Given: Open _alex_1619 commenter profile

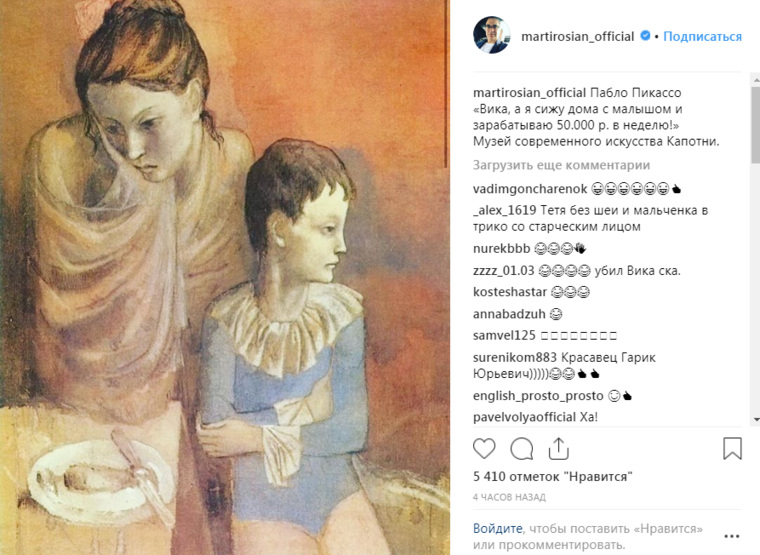Looking at the screenshot, I should pyautogui.click(x=505, y=210).
